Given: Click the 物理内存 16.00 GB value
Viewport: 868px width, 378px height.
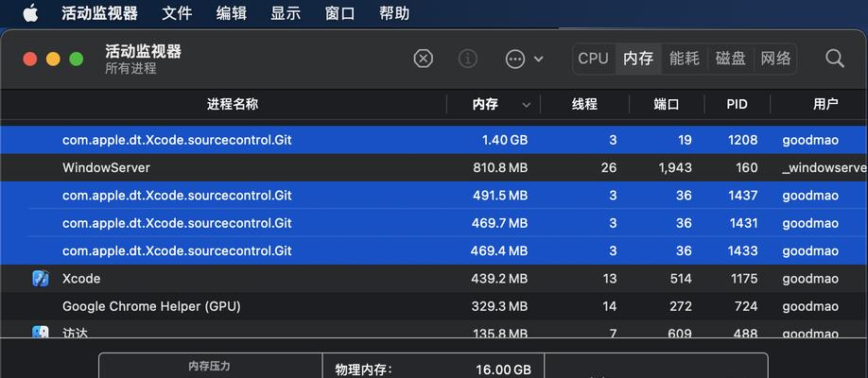Looking at the screenshot, I should click(503, 369).
